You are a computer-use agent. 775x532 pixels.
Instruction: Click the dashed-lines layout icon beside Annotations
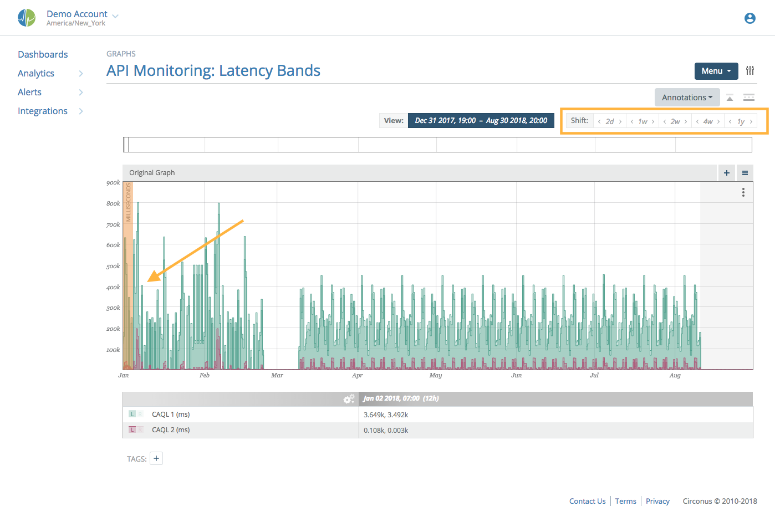click(x=748, y=98)
